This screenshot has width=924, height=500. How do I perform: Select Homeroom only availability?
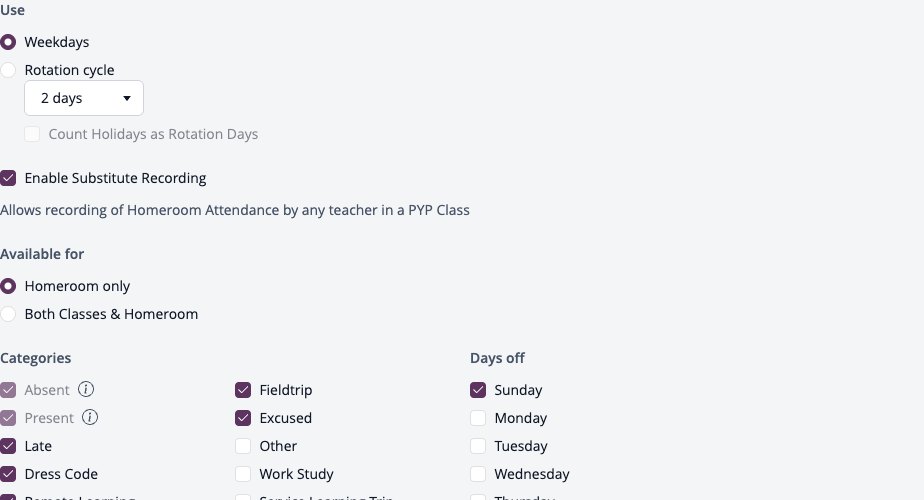(x=8, y=286)
